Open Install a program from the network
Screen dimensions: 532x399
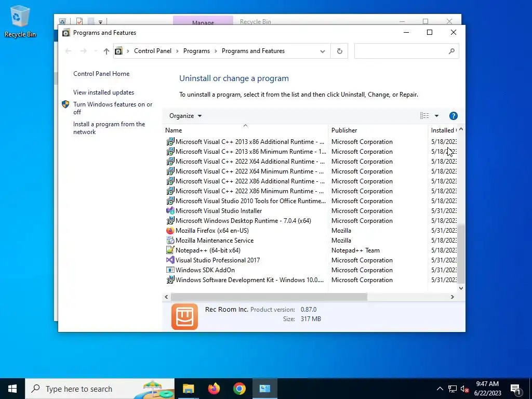click(109, 128)
